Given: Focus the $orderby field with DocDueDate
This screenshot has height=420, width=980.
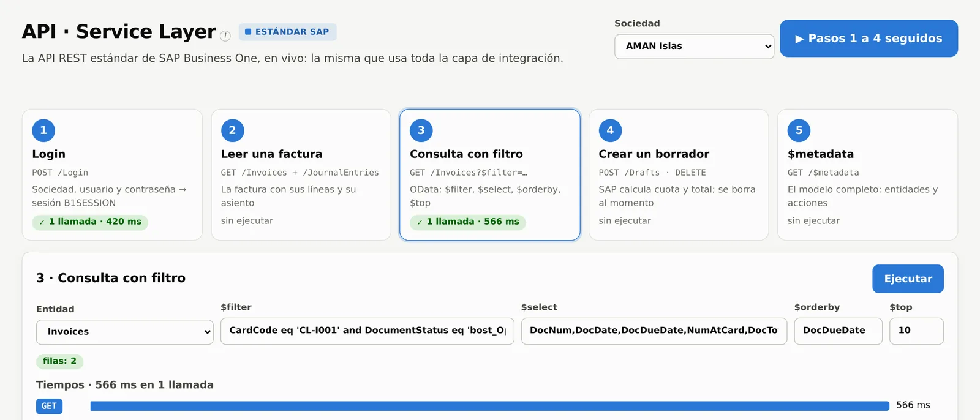Looking at the screenshot, I should [838, 331].
